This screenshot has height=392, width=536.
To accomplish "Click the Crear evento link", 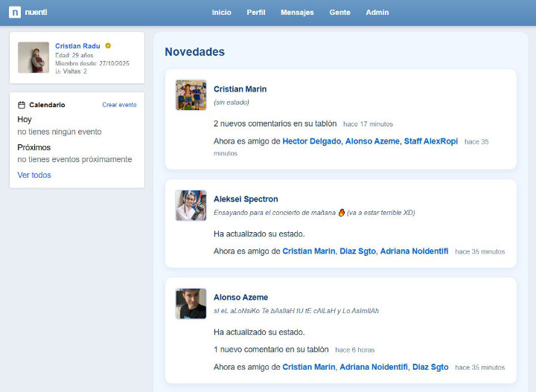I will click(x=119, y=105).
